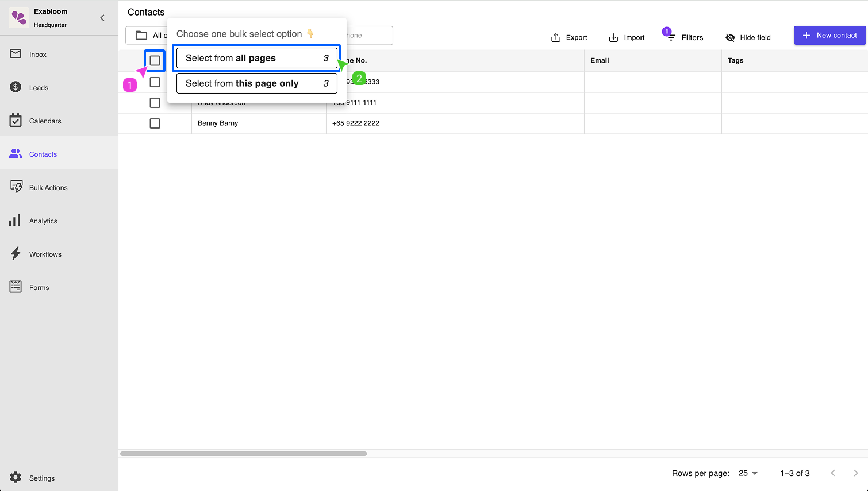Open Workflows lightning bolt icon
This screenshot has height=491, width=868.
point(16,254)
